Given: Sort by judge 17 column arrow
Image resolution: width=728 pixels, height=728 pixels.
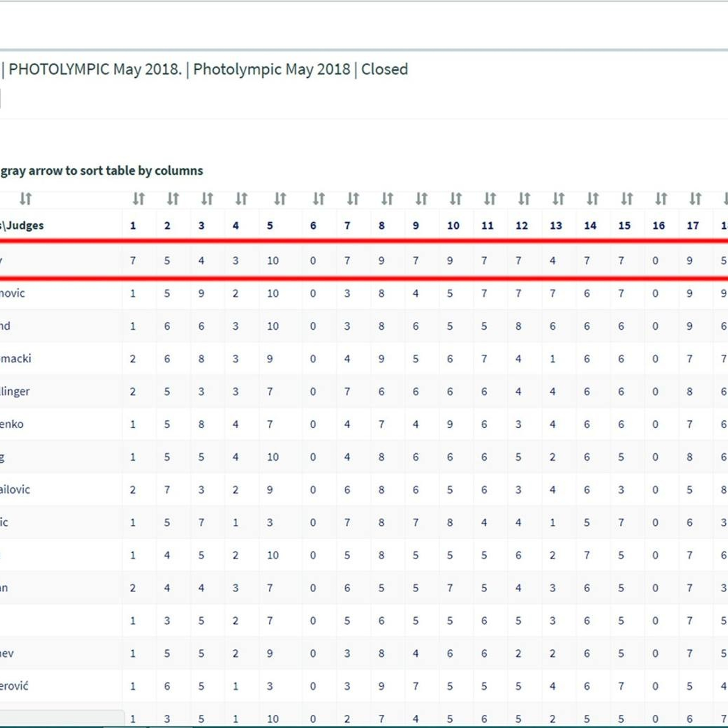Looking at the screenshot, I should 695,198.
